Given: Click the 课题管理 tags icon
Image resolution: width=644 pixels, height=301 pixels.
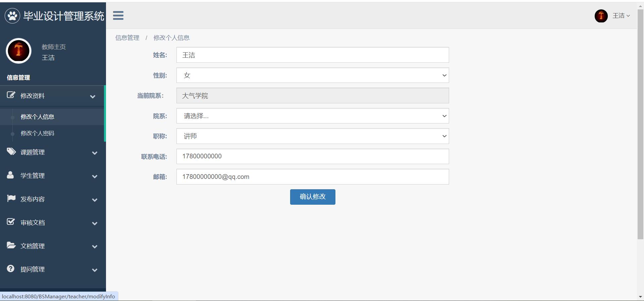Looking at the screenshot, I should tap(11, 152).
